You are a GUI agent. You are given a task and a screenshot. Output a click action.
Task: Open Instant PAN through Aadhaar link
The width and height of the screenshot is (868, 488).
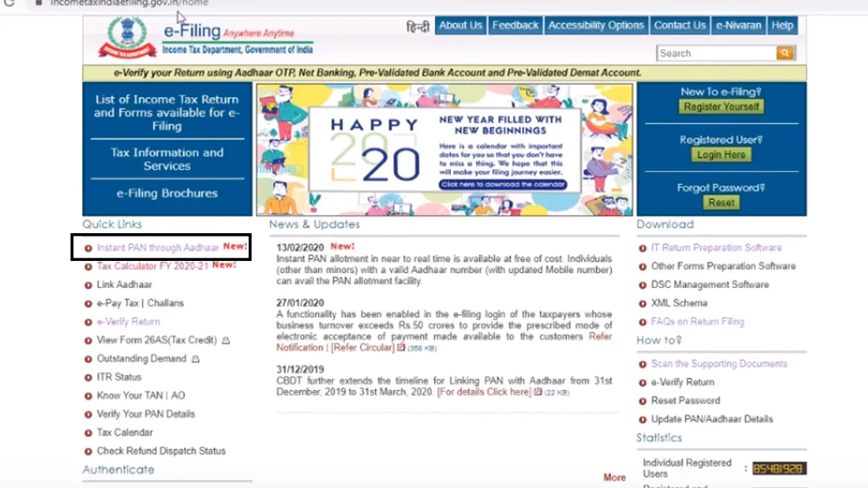click(x=158, y=247)
